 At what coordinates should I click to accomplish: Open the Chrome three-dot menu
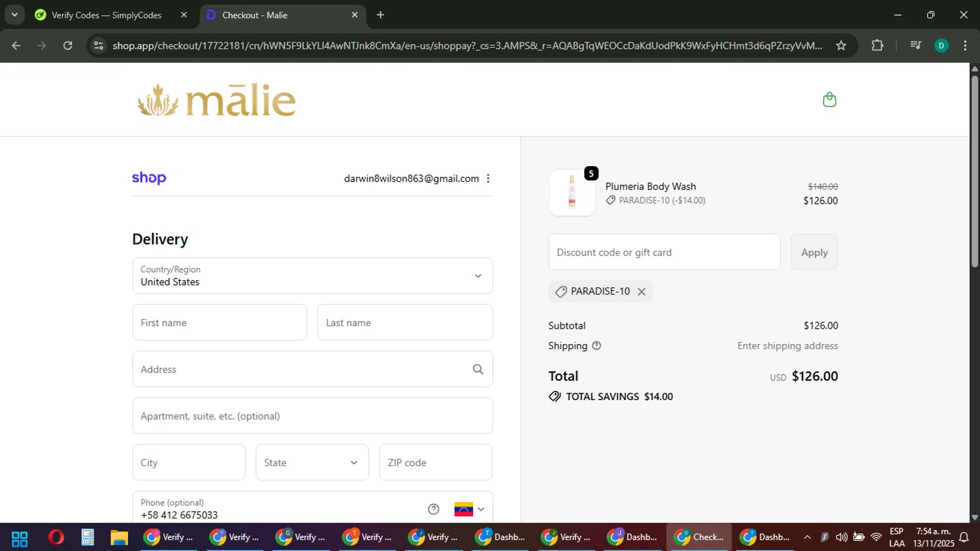(965, 45)
